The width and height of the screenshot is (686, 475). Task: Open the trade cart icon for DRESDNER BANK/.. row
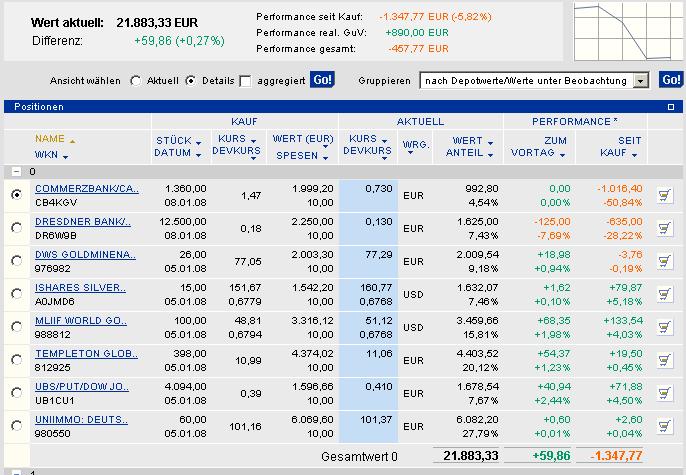[x=665, y=228]
